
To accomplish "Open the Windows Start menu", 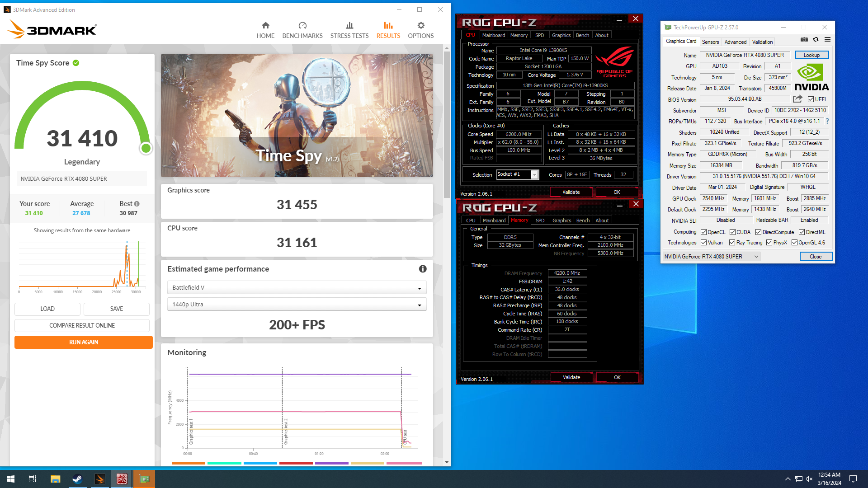I will [11, 479].
